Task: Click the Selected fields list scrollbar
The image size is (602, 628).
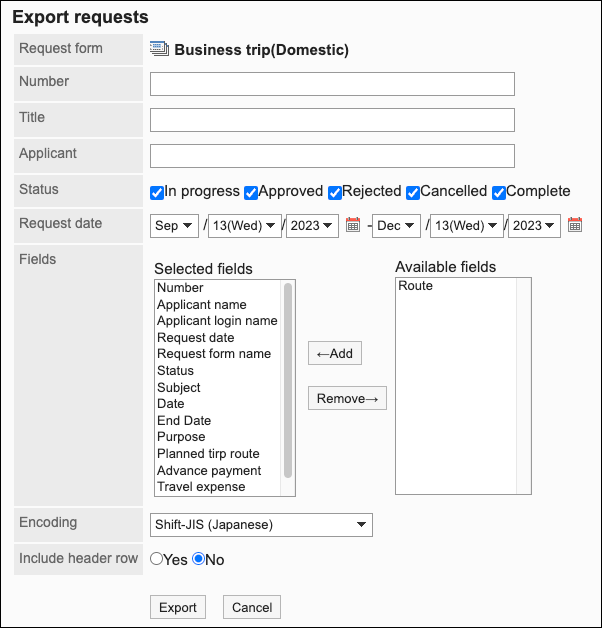Action: click(x=288, y=380)
